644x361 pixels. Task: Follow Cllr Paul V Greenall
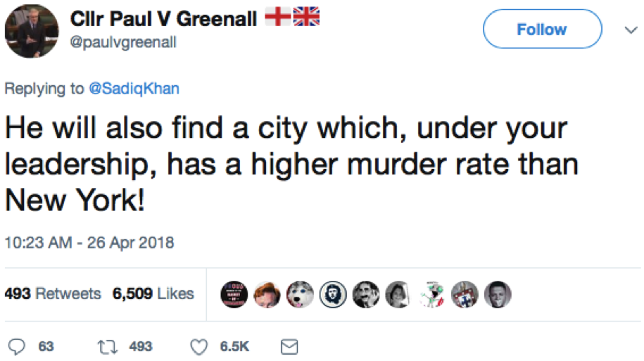(x=541, y=30)
